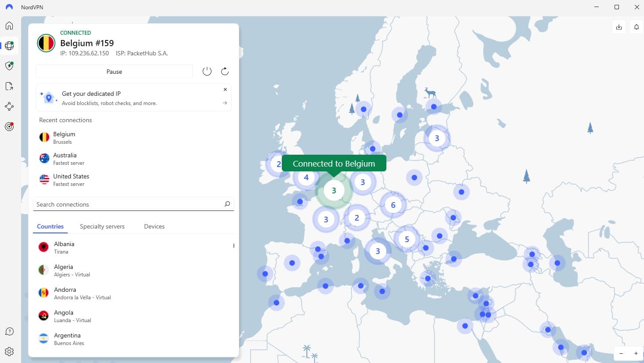
Task: Click the Connected to Belgium tooltip
Action: click(x=334, y=163)
